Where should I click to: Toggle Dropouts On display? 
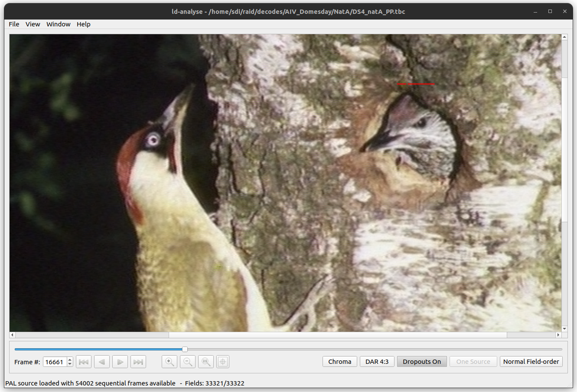click(x=422, y=362)
